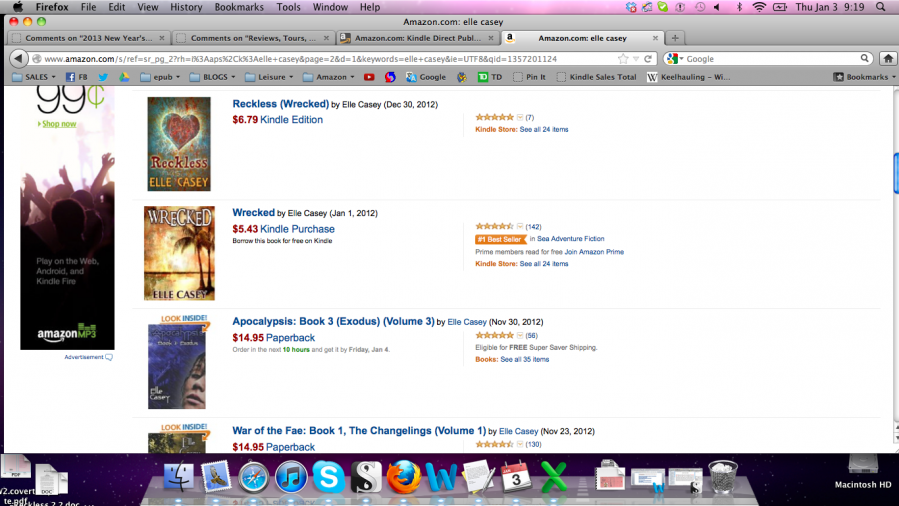The height and width of the screenshot is (506, 899).
Task: Open rating breakdown dropdown for Wrecked
Action: click(520, 226)
